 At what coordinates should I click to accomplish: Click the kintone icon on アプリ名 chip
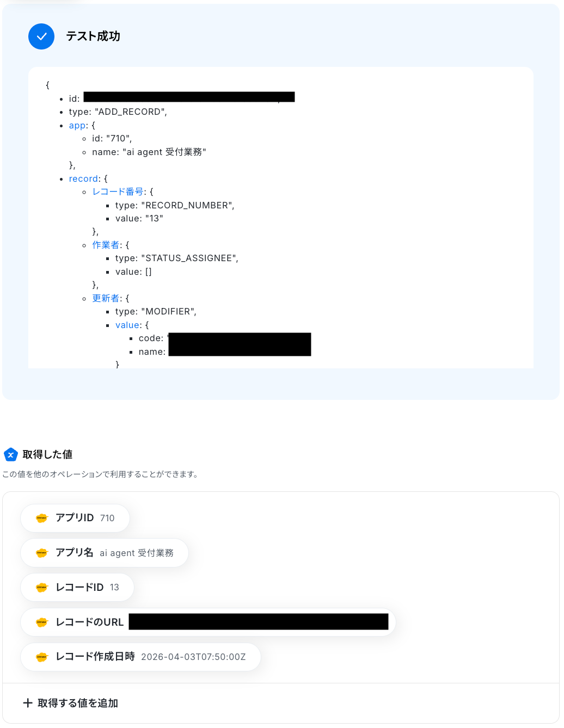point(42,553)
